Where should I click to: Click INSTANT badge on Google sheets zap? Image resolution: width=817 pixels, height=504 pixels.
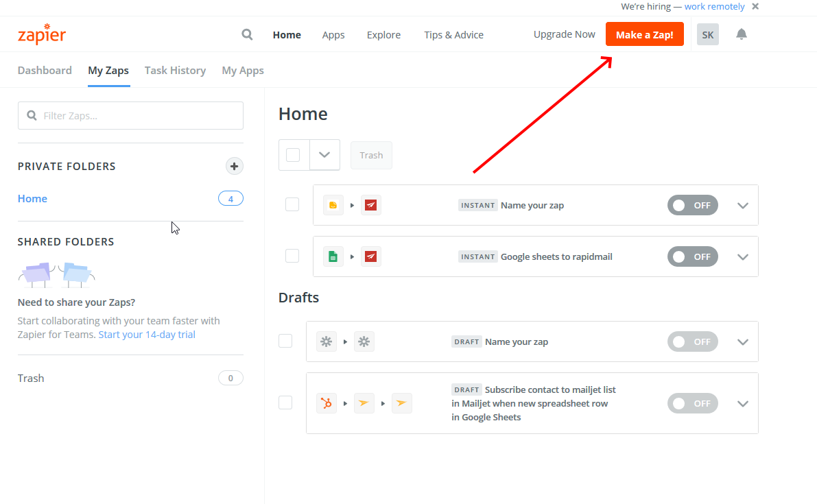[x=478, y=256]
